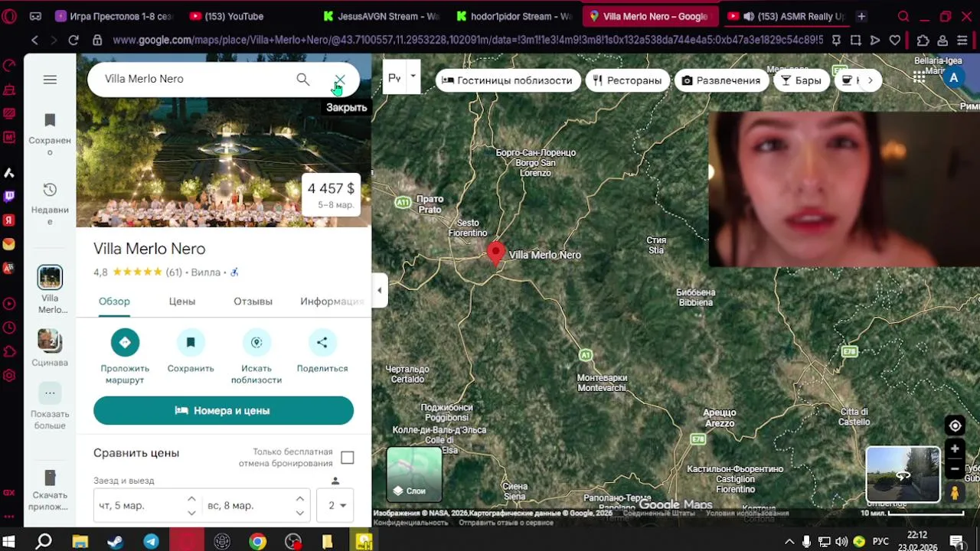Screen dimensions: 980x551
Task: Click the Проложить маршрут directions icon
Action: [125, 342]
